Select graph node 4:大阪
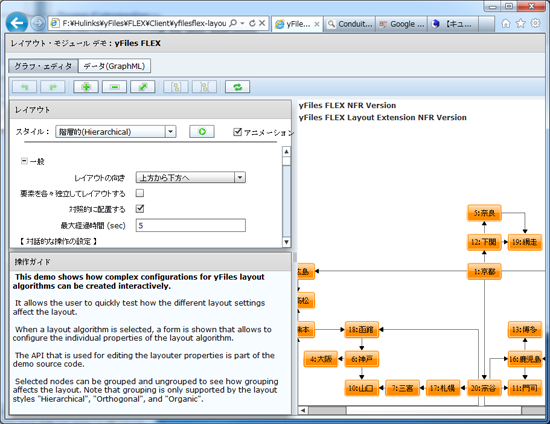 [x=321, y=359]
